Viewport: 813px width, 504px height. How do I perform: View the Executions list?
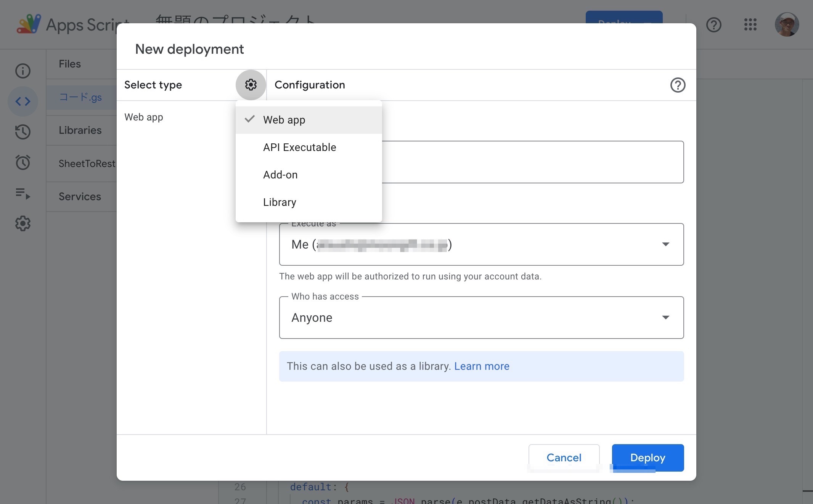[23, 194]
